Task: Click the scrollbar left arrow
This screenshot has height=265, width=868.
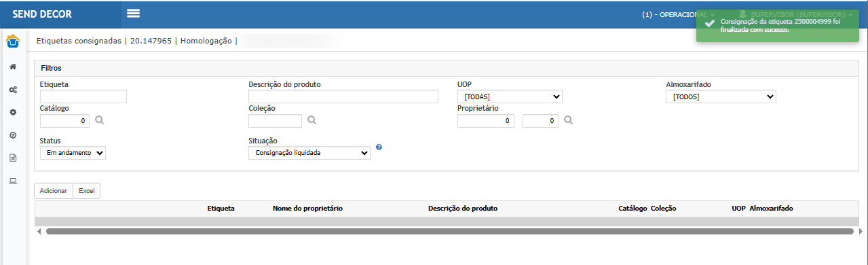Action: [x=39, y=231]
